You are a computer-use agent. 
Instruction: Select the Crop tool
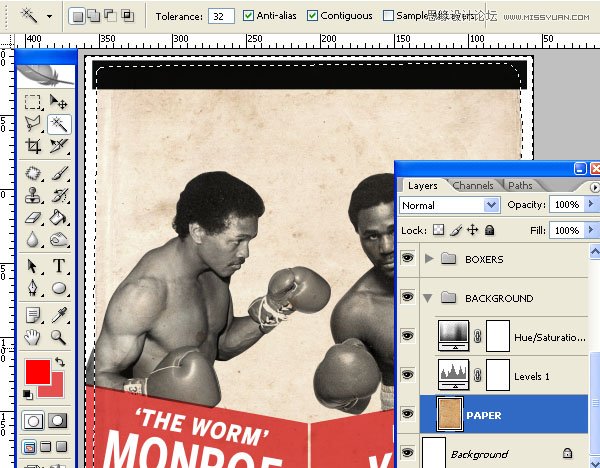point(33,146)
